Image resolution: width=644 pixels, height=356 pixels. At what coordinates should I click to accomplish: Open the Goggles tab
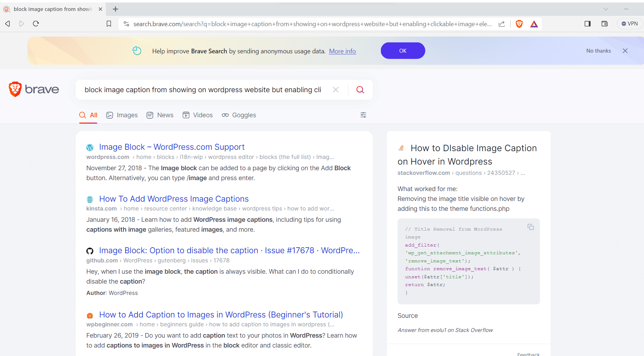point(239,115)
